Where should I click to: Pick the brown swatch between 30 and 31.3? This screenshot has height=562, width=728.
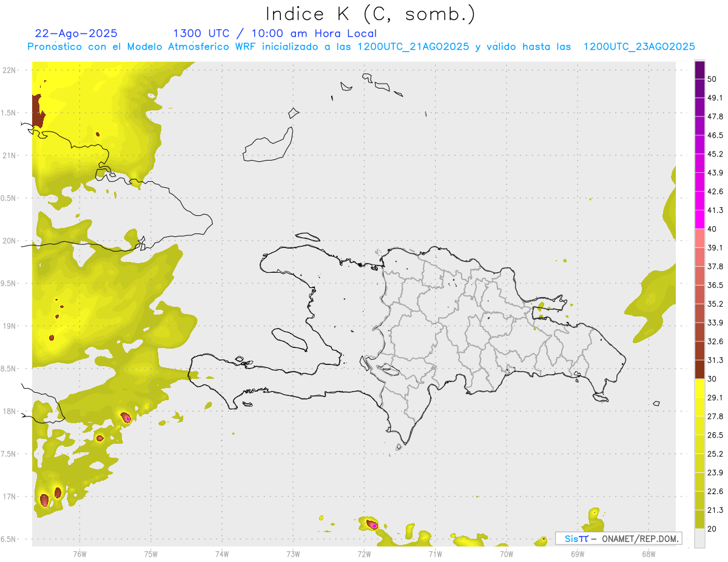[699, 369]
